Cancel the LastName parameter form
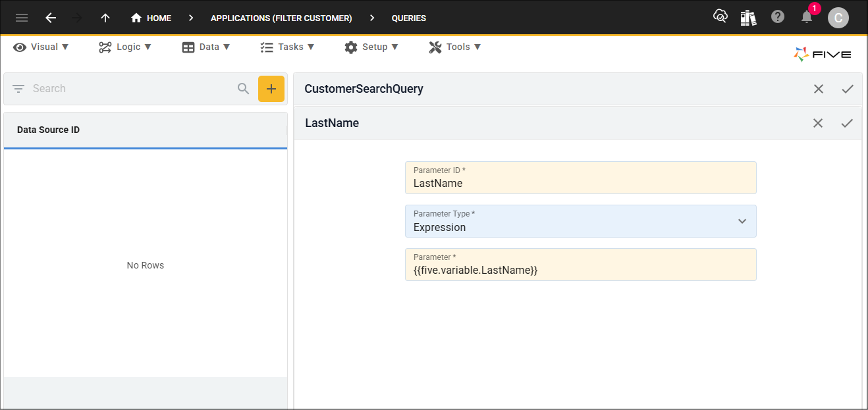This screenshot has height=410, width=868. point(818,123)
